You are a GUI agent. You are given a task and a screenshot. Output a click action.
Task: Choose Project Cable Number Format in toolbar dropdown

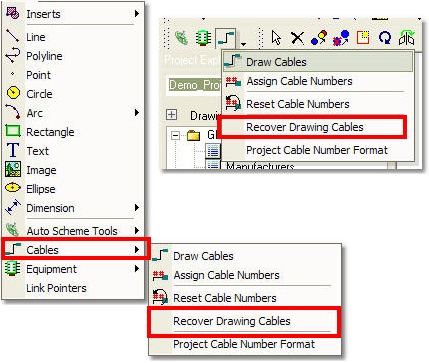click(318, 150)
